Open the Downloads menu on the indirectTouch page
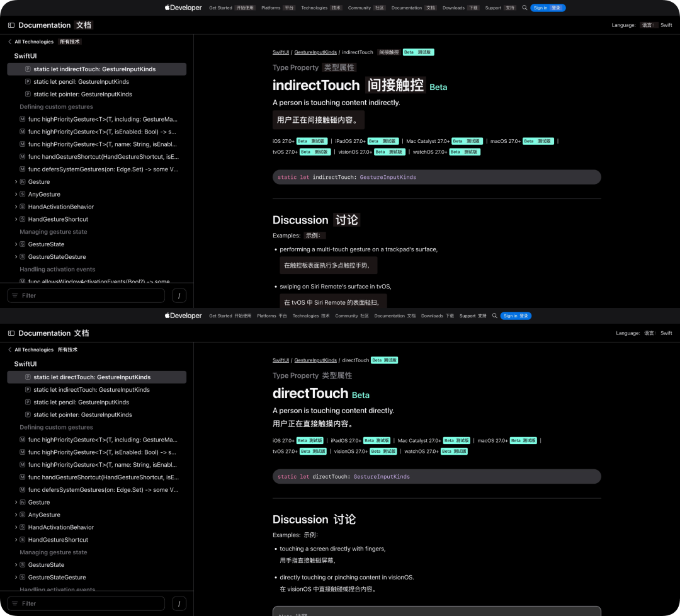 460,8
